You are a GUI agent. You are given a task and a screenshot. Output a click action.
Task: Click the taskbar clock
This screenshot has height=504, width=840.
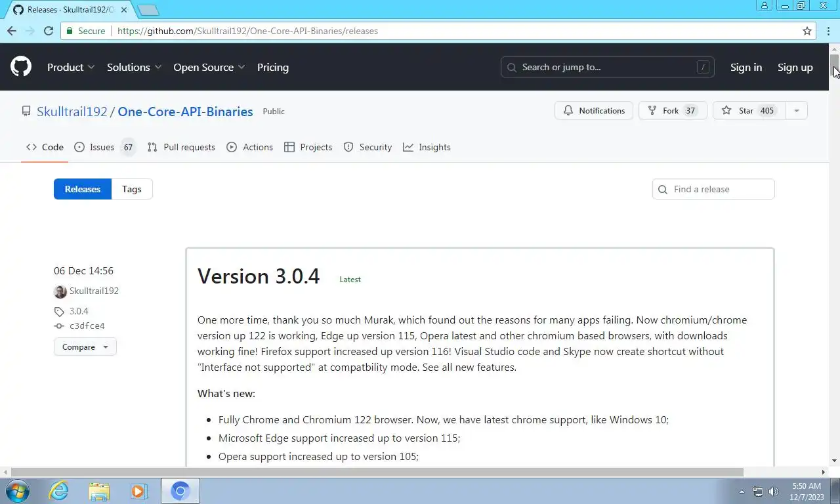click(x=807, y=492)
